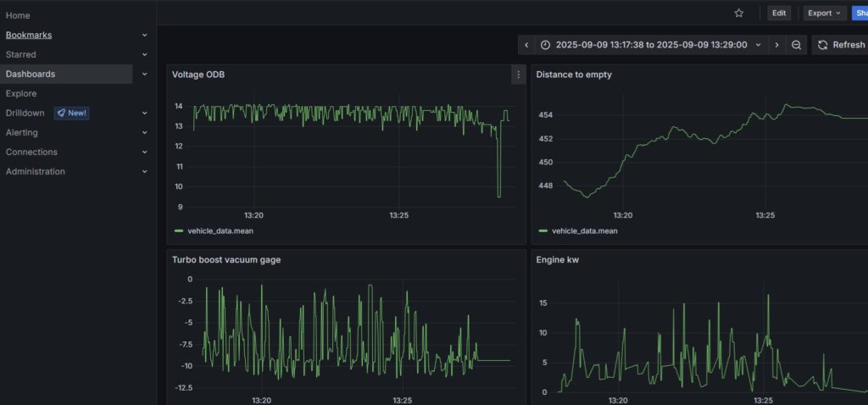The width and height of the screenshot is (868, 405).
Task: Open Connections from the sidebar
Action: 31,152
